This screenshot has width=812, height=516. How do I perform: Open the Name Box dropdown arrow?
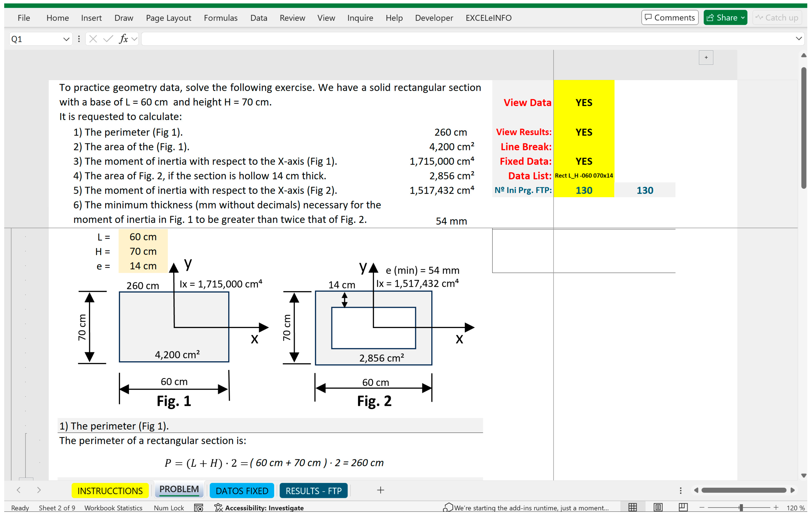[x=66, y=39]
